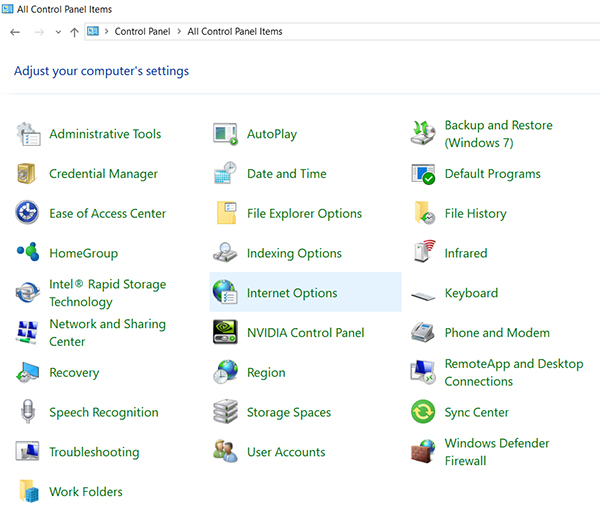The height and width of the screenshot is (515, 600).
Task: Open the Administrative Tools link
Action: pos(105,134)
